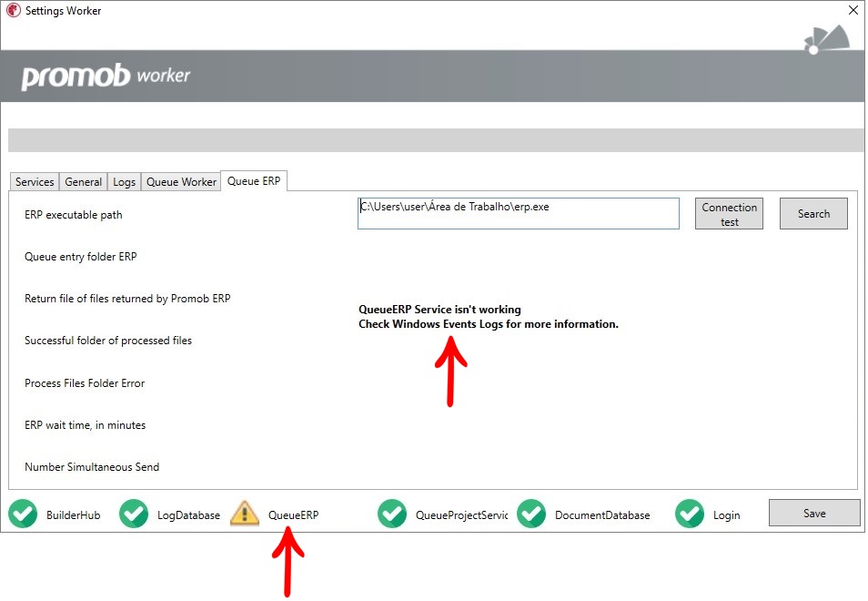
Task: Click the "QueueERP Service isn't working" message
Action: tap(439, 310)
